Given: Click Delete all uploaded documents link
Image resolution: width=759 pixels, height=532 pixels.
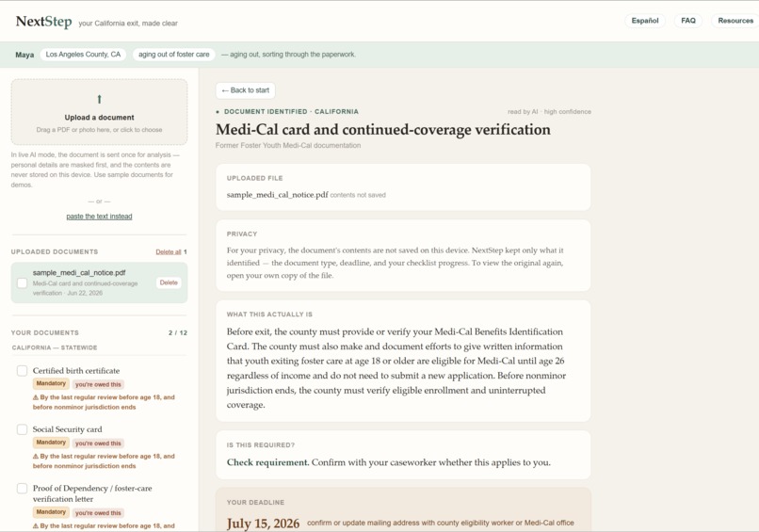Looking at the screenshot, I should coord(169,252).
